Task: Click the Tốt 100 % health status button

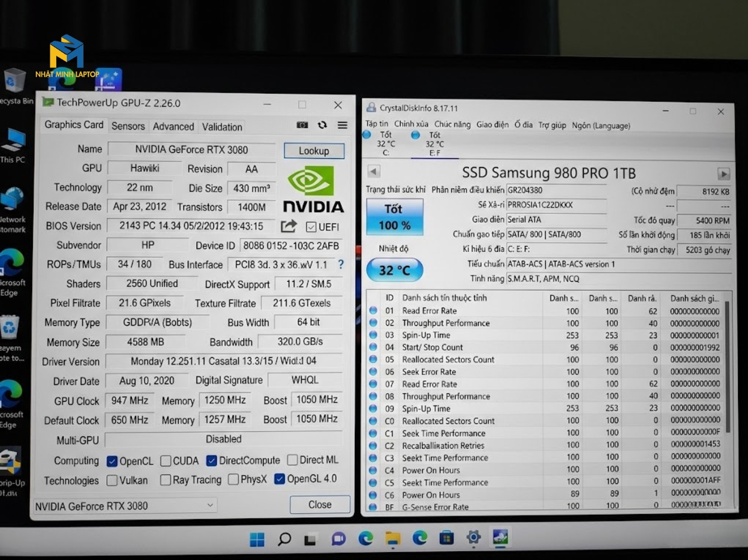Action: click(394, 217)
